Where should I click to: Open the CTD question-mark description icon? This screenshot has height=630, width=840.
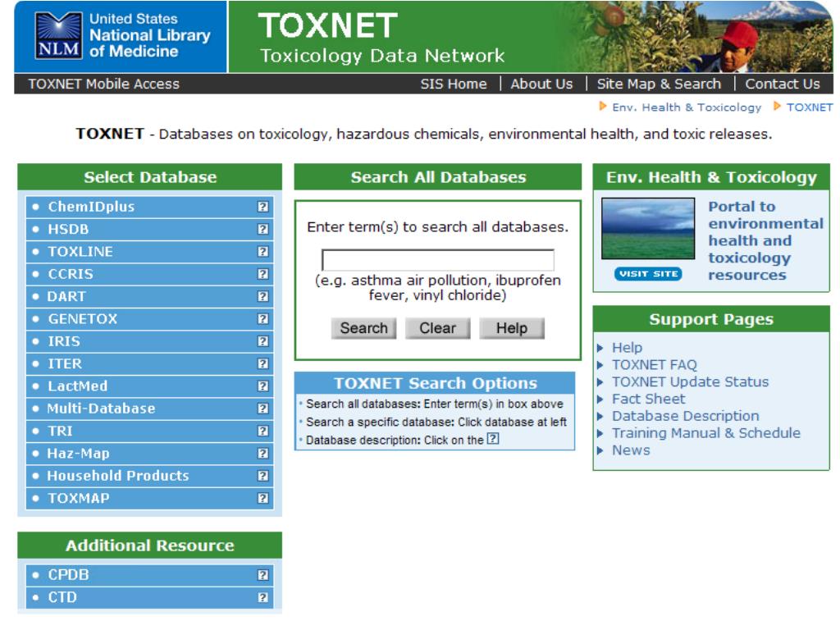(262, 597)
